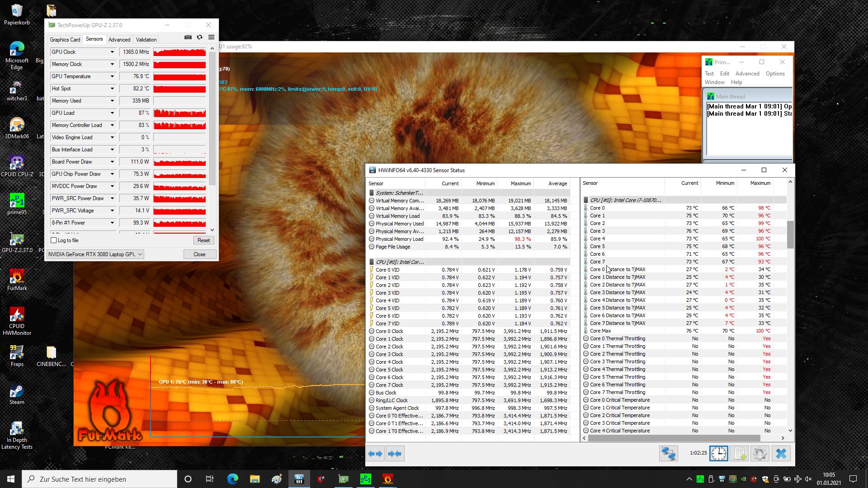Open HWiNFO sensor settings gear

coord(760,453)
